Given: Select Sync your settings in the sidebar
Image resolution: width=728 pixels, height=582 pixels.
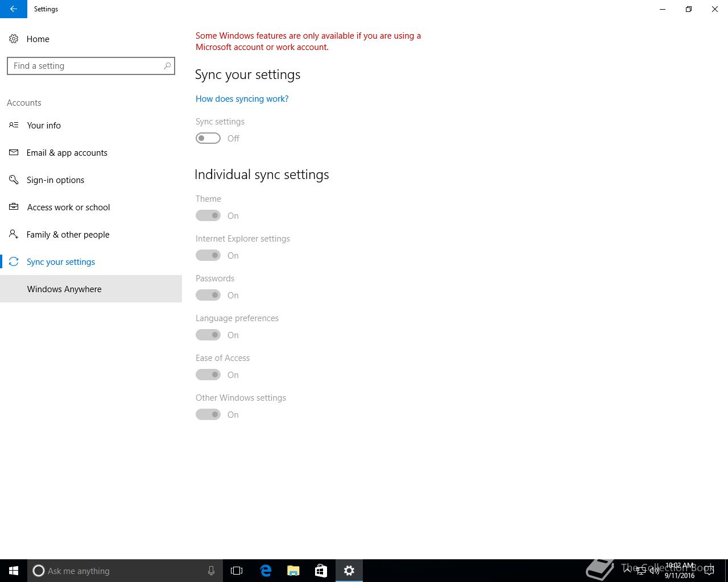Looking at the screenshot, I should (91, 261).
